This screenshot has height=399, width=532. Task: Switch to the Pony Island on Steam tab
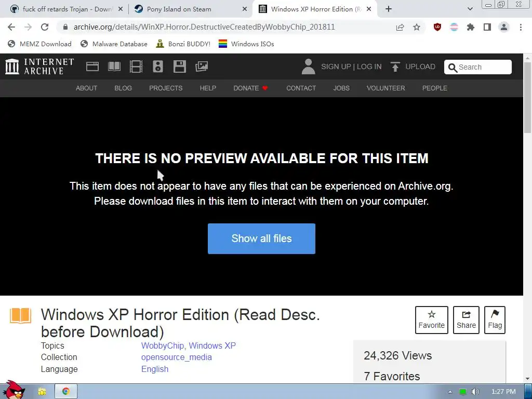(x=190, y=9)
